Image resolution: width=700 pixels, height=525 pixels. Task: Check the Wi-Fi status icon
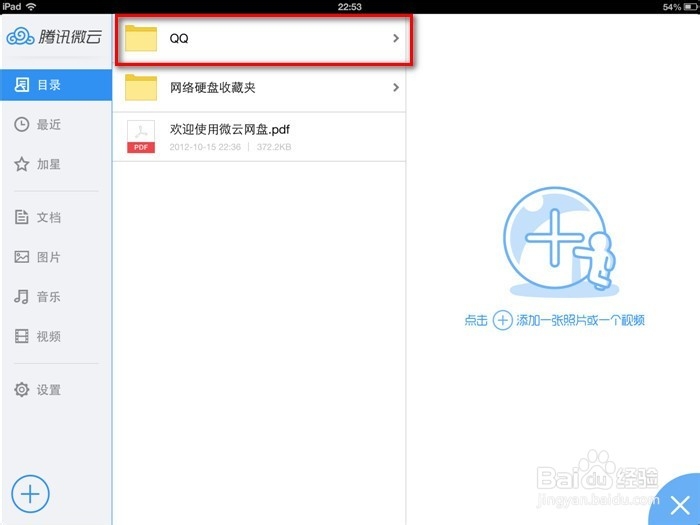31,6
